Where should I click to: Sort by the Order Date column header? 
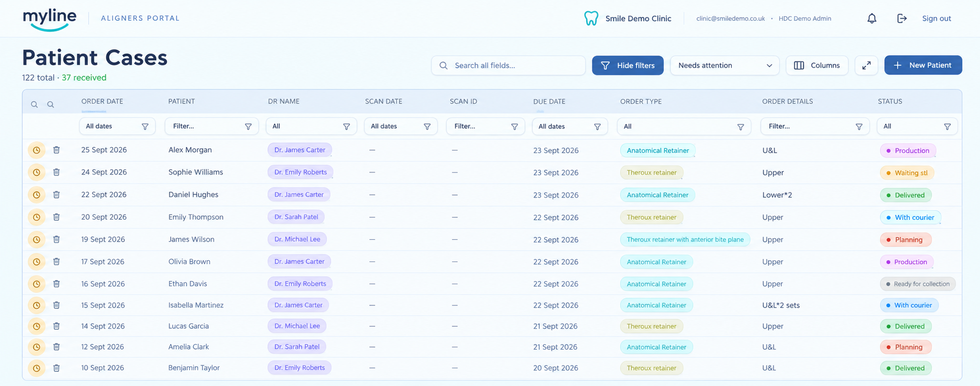coord(102,102)
